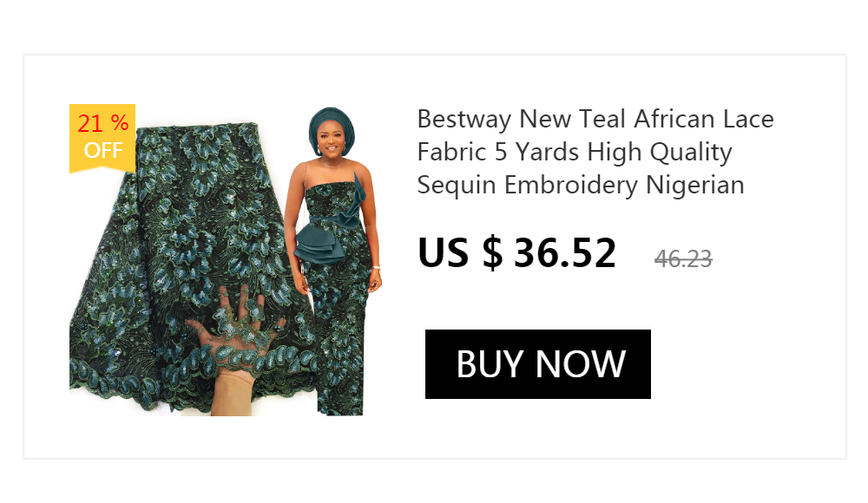The height and width of the screenshot is (503, 868).
Task: Click the 'Sequin Embroidery Nigerian' text line
Action: [x=581, y=185]
